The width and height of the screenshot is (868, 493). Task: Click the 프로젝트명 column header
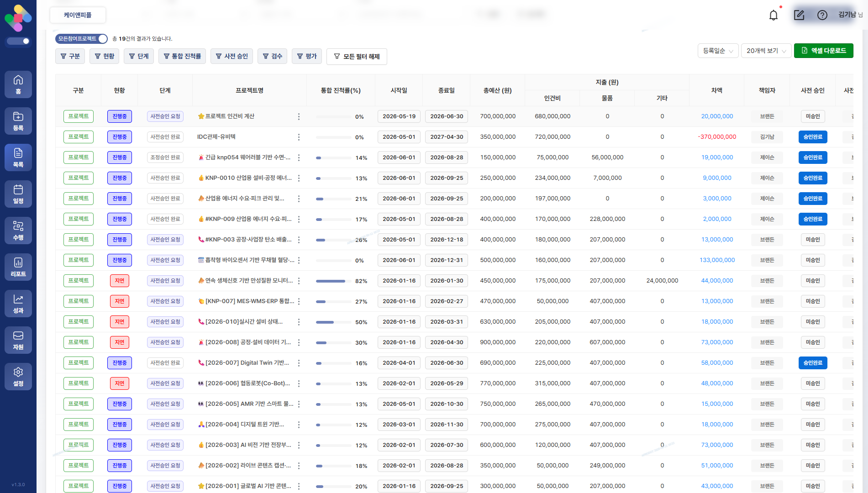[x=249, y=90]
